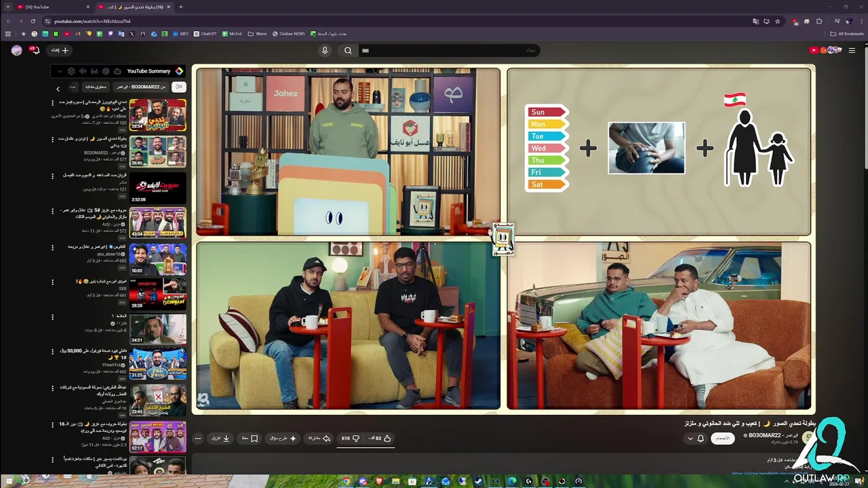Open the account avatar menu
The width and height of the screenshot is (868, 488).
[16, 50]
